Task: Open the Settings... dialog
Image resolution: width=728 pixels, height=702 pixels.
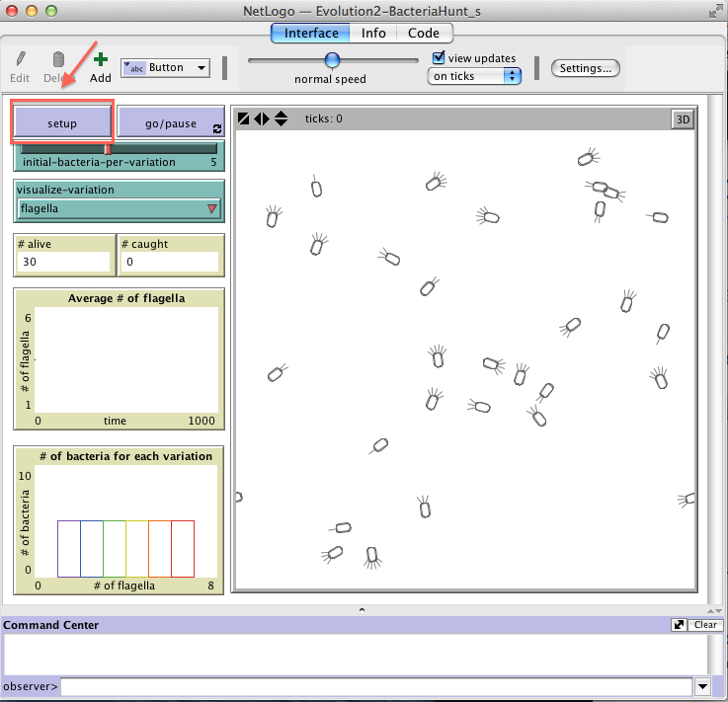Action: [x=586, y=68]
